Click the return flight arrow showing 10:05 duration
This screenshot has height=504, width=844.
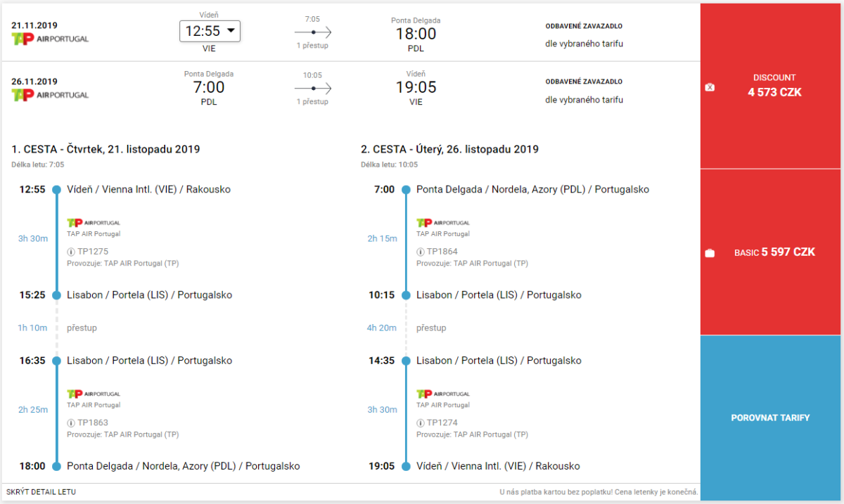pos(313,89)
